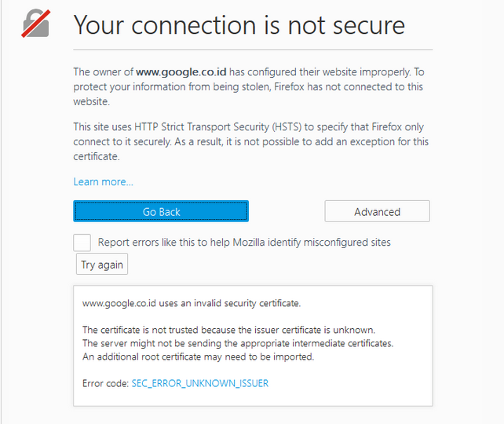Click the 'The owner of' opening paragraph
504x424 pixels.
[249, 87]
